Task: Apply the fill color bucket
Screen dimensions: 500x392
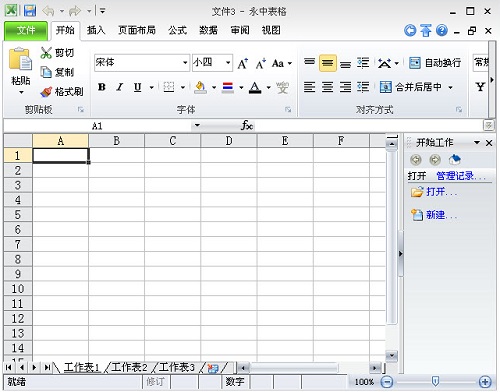Action: click(x=200, y=87)
